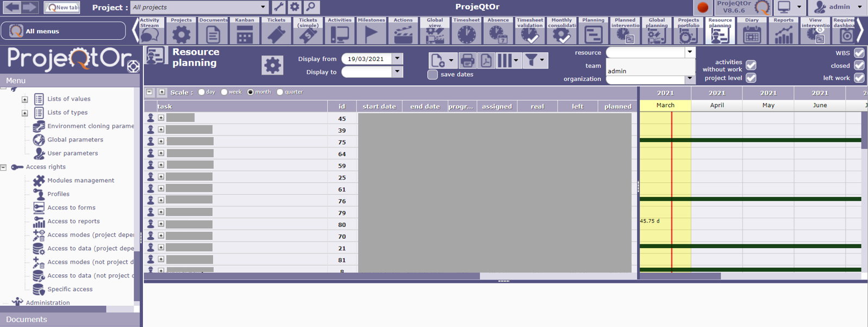868x327 pixels.
Task: Set scale to week
Action: point(224,92)
